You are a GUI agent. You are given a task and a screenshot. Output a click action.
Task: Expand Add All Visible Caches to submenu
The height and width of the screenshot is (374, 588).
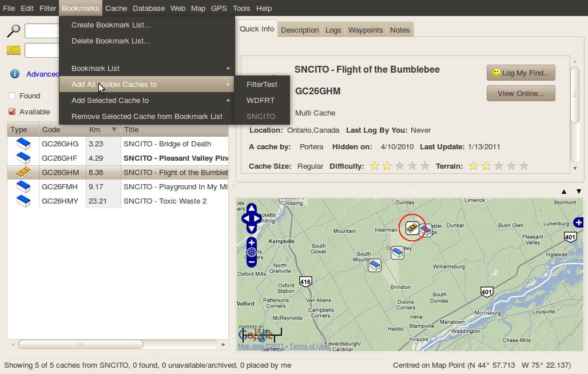tap(146, 84)
